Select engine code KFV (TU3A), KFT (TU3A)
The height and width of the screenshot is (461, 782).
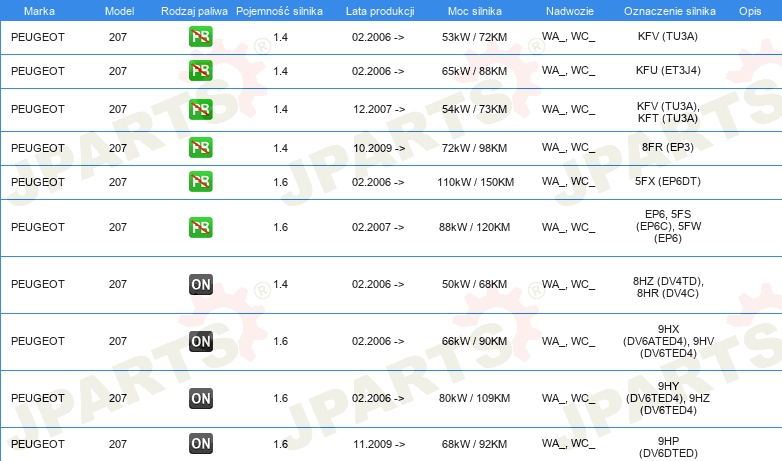pyautogui.click(x=668, y=112)
